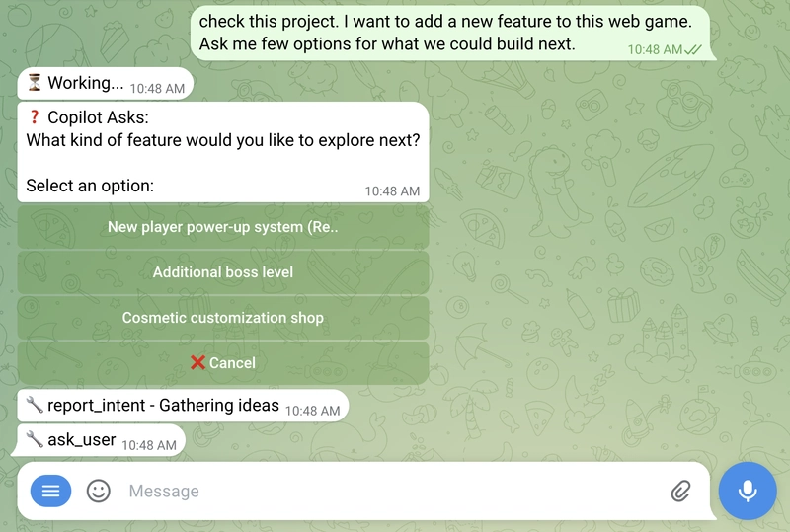The image size is (790, 532).
Task: Click red question mark beside Copilot Asks
Action: [x=35, y=117]
